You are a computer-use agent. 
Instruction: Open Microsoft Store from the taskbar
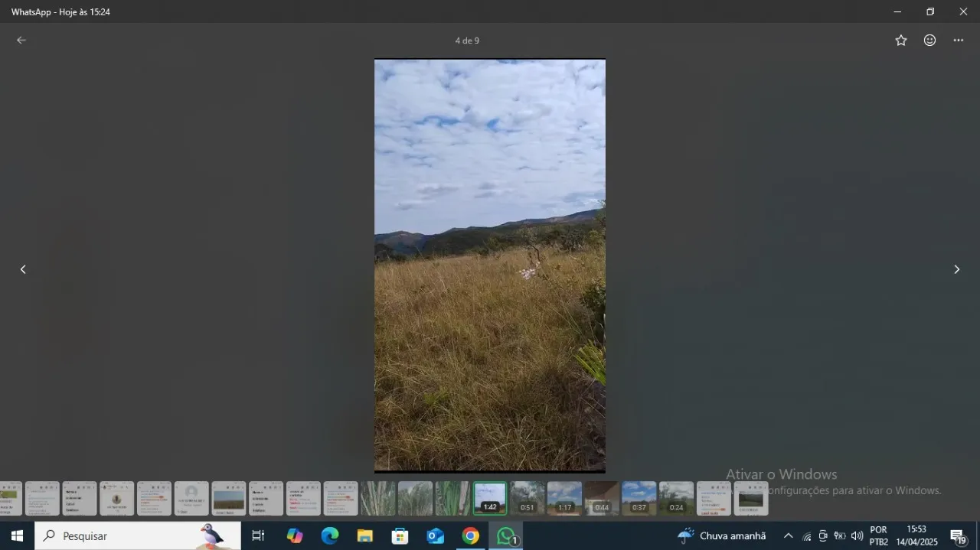tap(400, 536)
